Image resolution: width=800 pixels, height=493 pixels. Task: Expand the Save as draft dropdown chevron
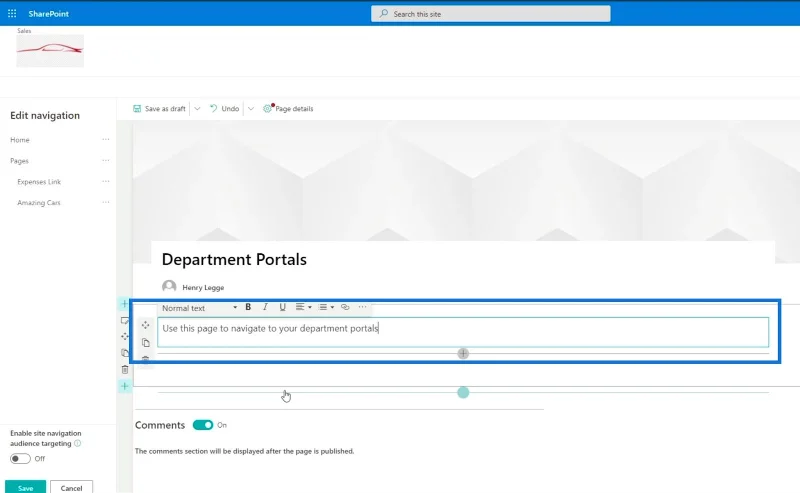click(x=197, y=109)
